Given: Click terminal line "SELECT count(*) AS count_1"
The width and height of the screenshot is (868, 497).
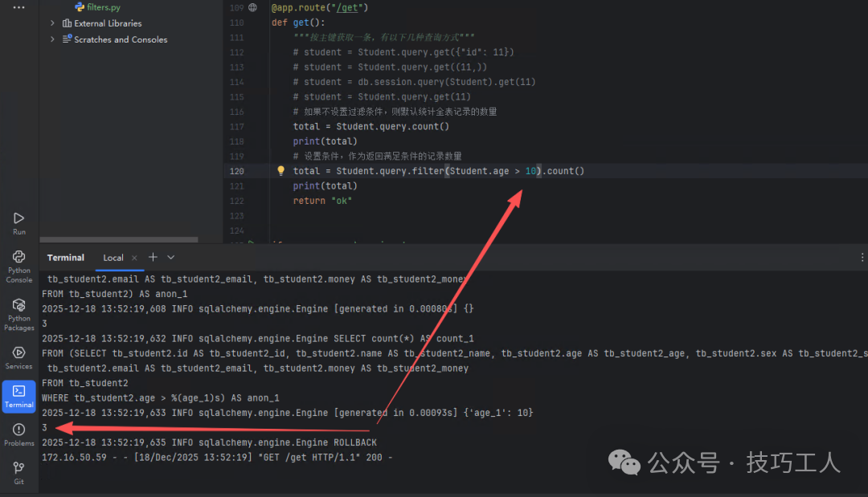Looking at the screenshot, I should 258,339.
